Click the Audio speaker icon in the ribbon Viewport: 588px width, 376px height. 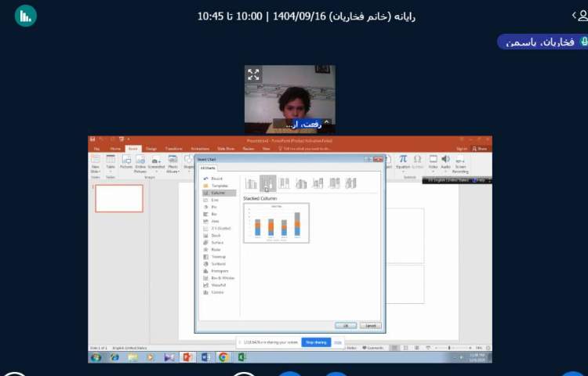[x=445, y=159]
